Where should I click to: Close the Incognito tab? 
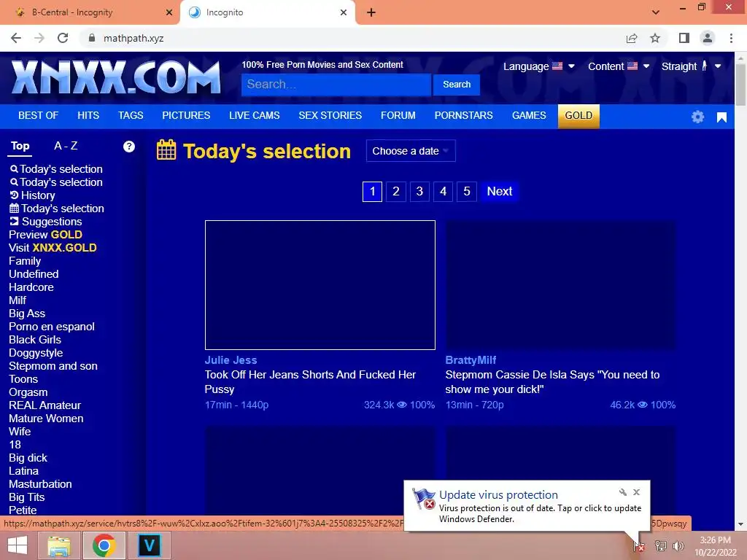click(x=344, y=12)
